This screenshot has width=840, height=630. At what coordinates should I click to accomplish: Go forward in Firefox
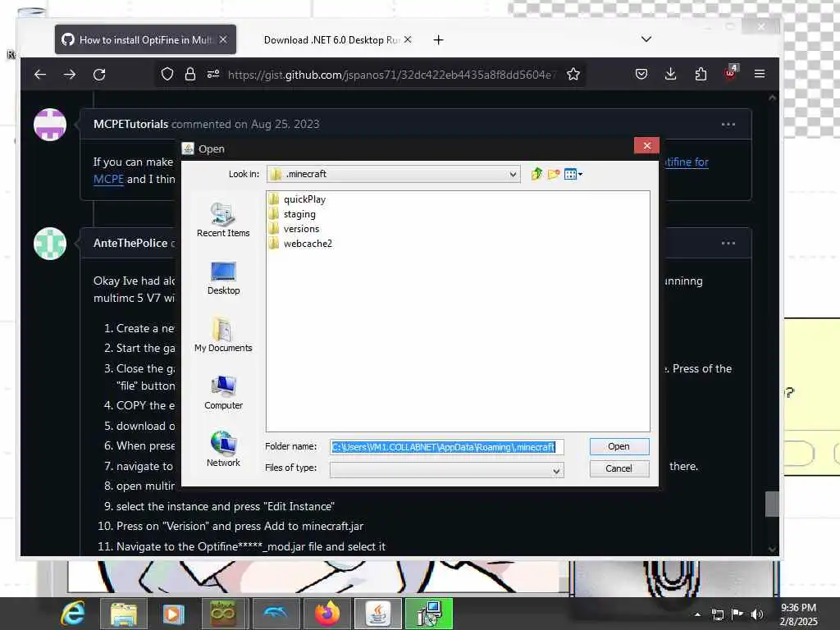(70, 75)
